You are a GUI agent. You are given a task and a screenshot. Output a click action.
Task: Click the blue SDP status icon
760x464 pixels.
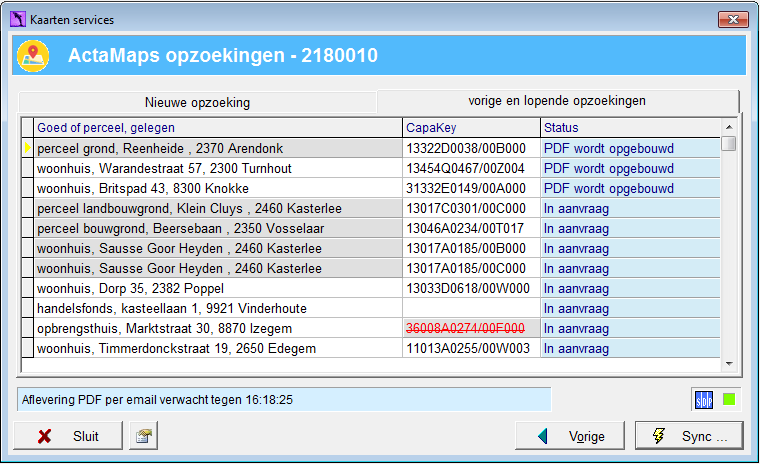(704, 400)
